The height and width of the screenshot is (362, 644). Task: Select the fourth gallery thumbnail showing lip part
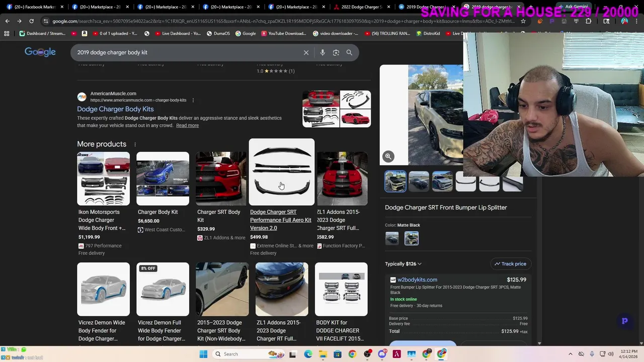[x=465, y=182]
